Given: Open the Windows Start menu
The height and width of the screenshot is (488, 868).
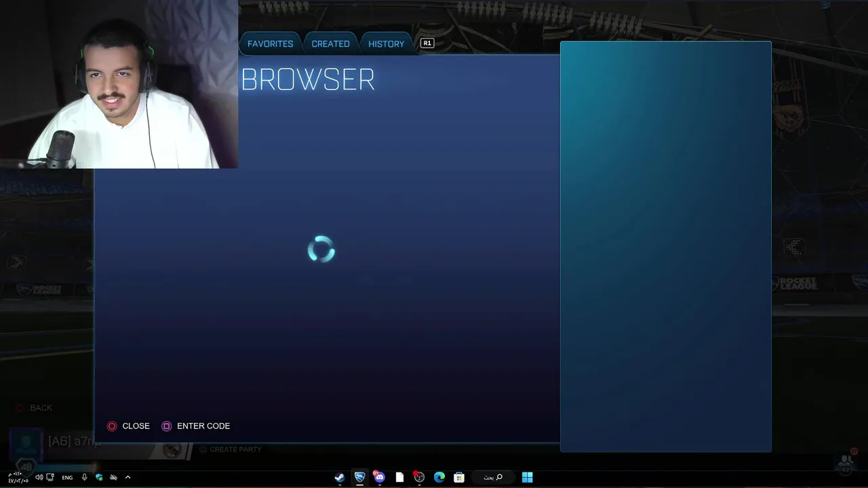Looking at the screenshot, I should 527,477.
